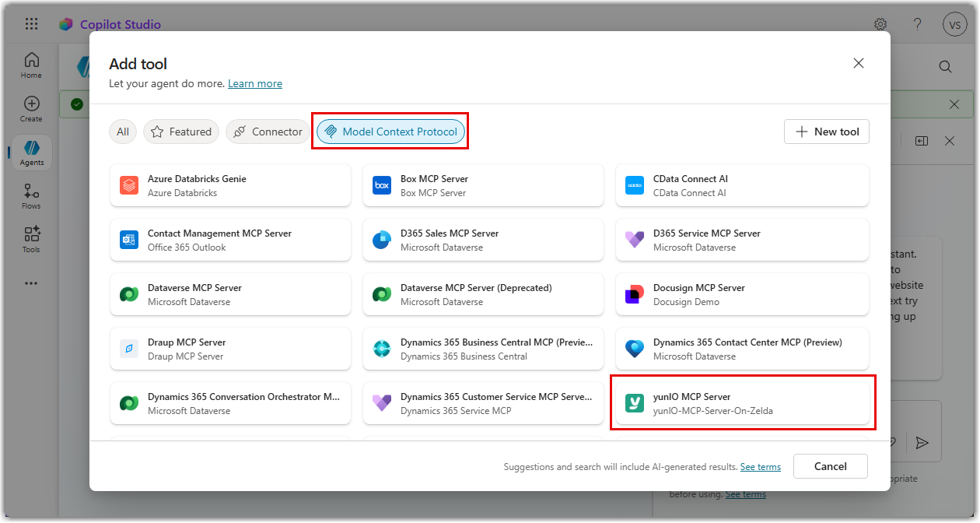Screen dimensions: 980x523
Task: Go to Home in sidebar
Action: [31, 65]
